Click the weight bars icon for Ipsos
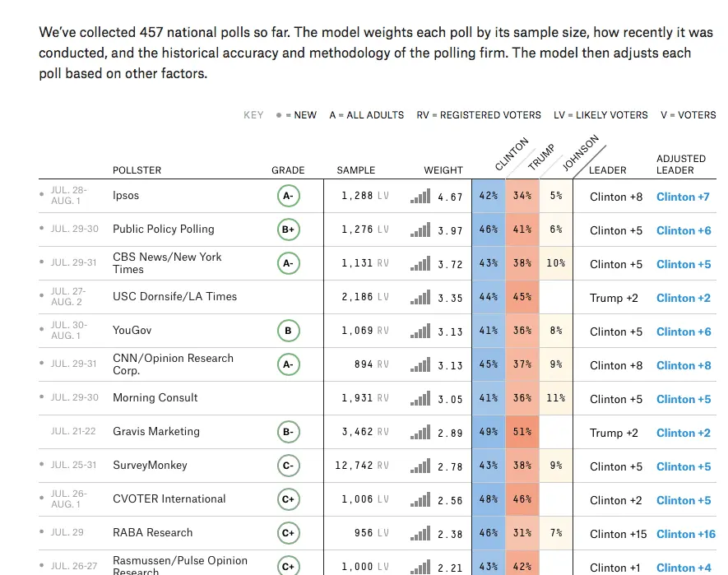 (x=420, y=197)
